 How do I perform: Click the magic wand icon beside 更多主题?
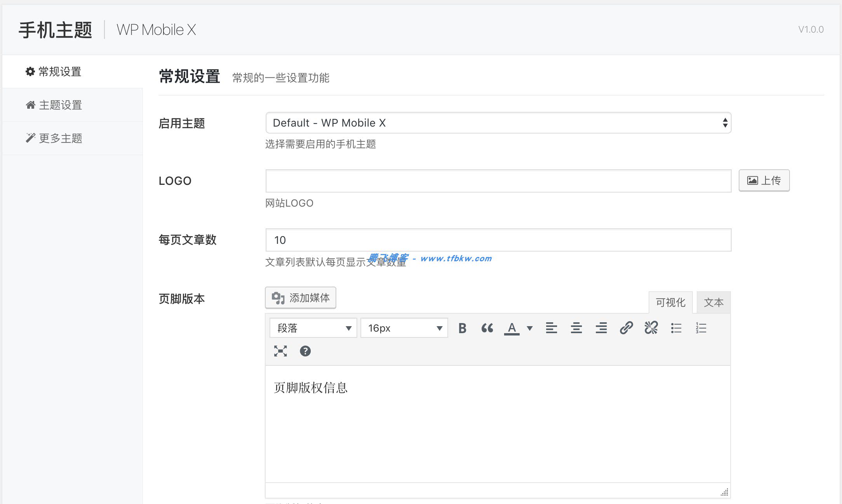pos(31,138)
